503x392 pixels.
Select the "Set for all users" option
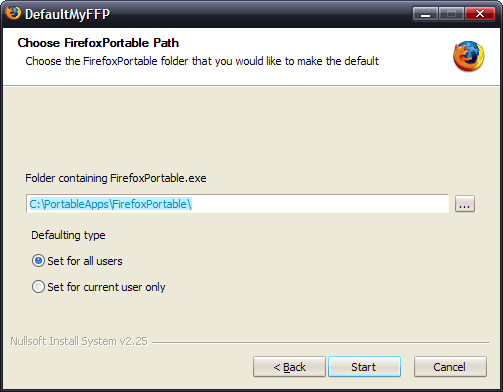77,261
